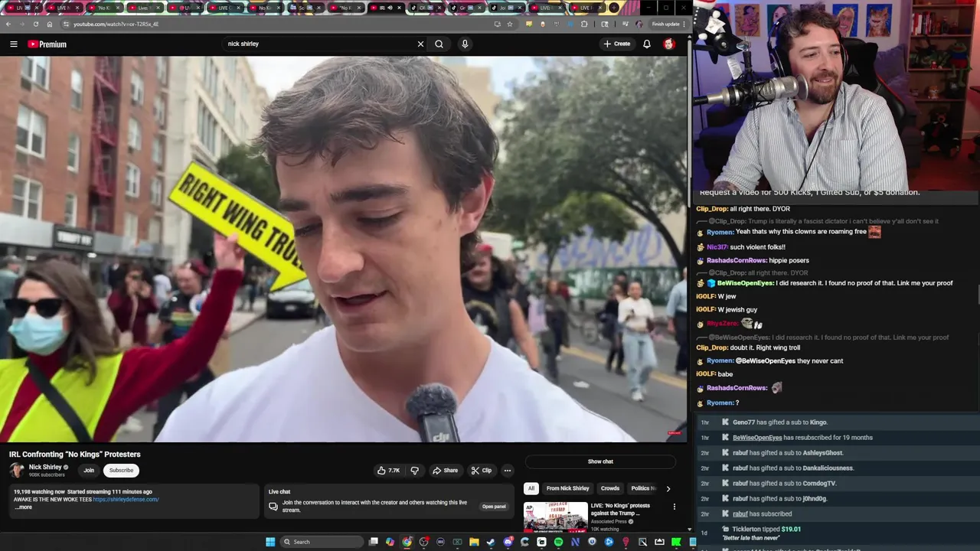
Task: Open YouTube account avatar menu
Action: [x=669, y=44]
